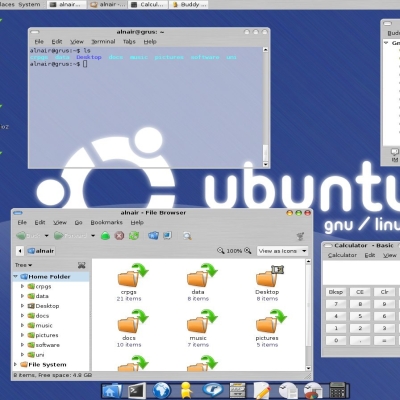The height and width of the screenshot is (400, 400).
Task: Click the 0 key in Calculator
Action: [336, 340]
